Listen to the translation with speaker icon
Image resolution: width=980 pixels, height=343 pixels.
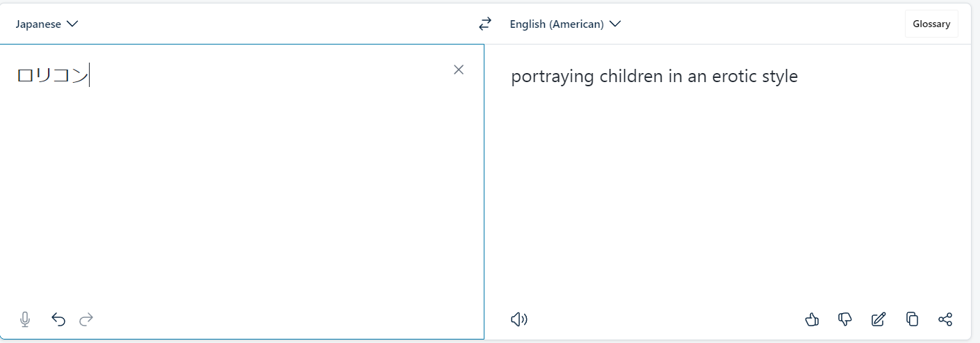[519, 319]
